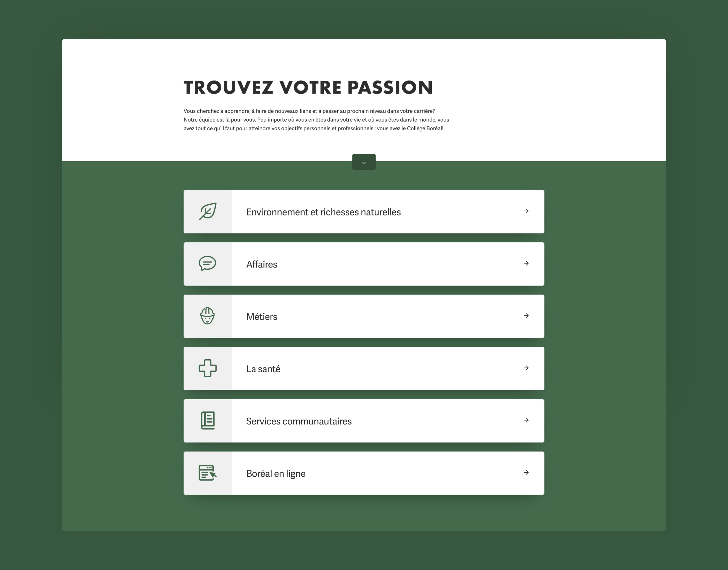Click the medical cross icon
The height and width of the screenshot is (570, 728).
207,368
